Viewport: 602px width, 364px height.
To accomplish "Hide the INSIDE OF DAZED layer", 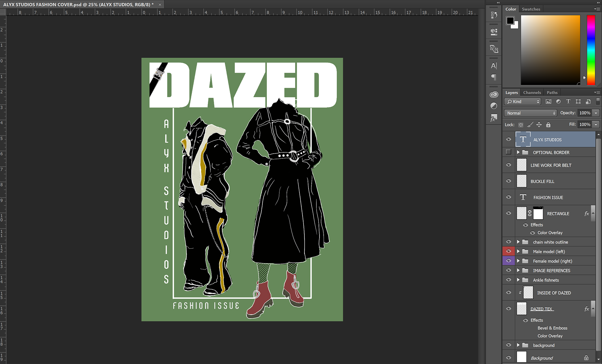I will (x=509, y=293).
